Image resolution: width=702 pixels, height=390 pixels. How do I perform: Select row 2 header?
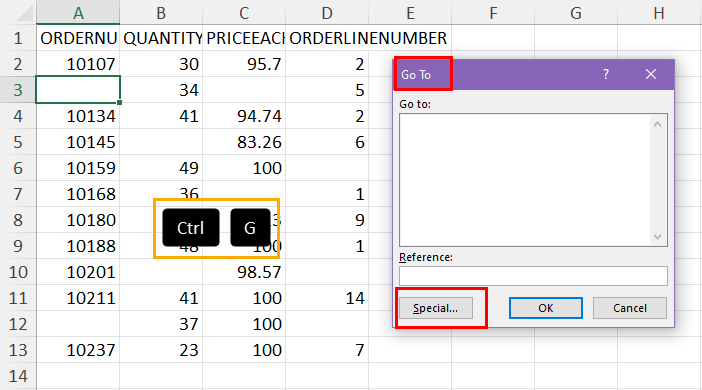(18, 64)
